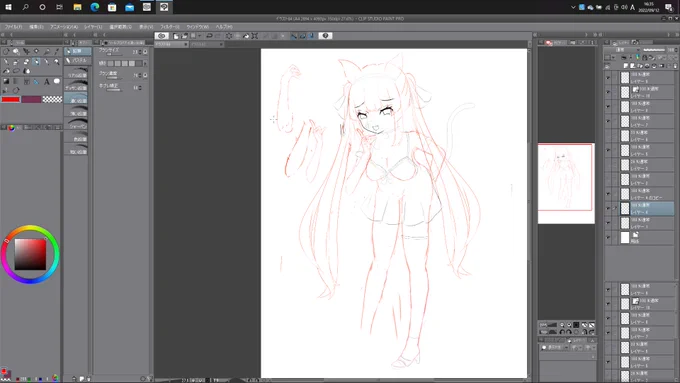Screen dimensions: 680x383
Task: Select the Move layer tool
Action: coord(36,51)
